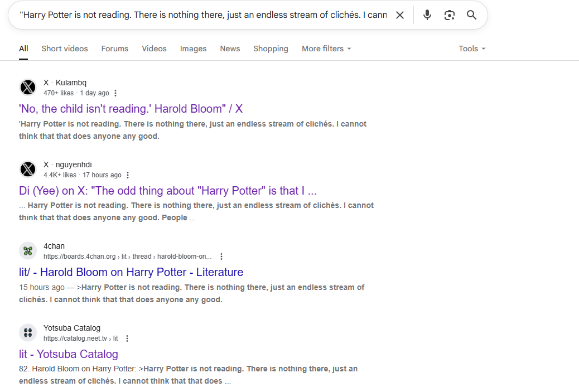Open the more options menu for the Kulambq result
Viewport: 579px width, 392px height.
[115, 93]
